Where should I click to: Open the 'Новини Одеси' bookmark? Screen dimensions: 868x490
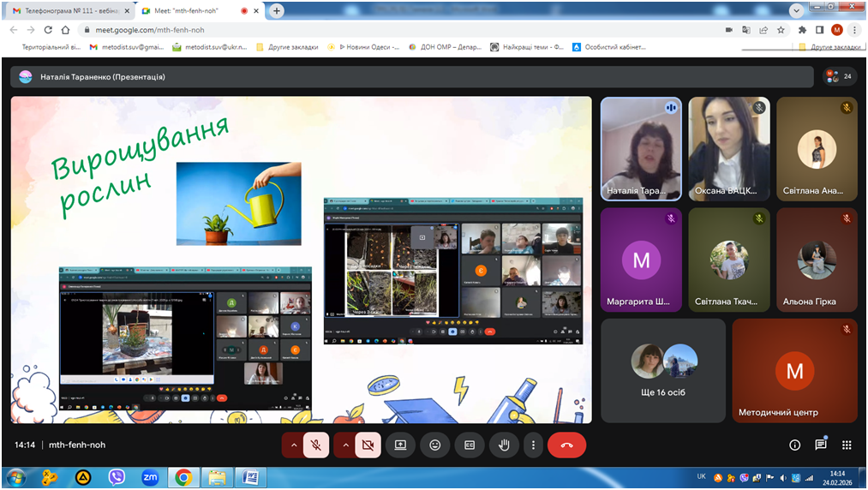pyautogui.click(x=368, y=47)
